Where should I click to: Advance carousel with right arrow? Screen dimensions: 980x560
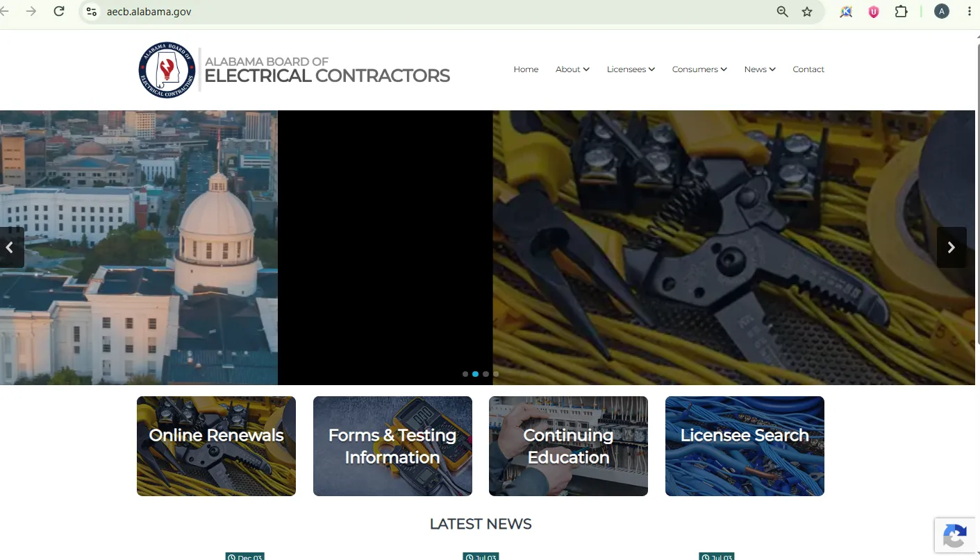click(x=952, y=247)
